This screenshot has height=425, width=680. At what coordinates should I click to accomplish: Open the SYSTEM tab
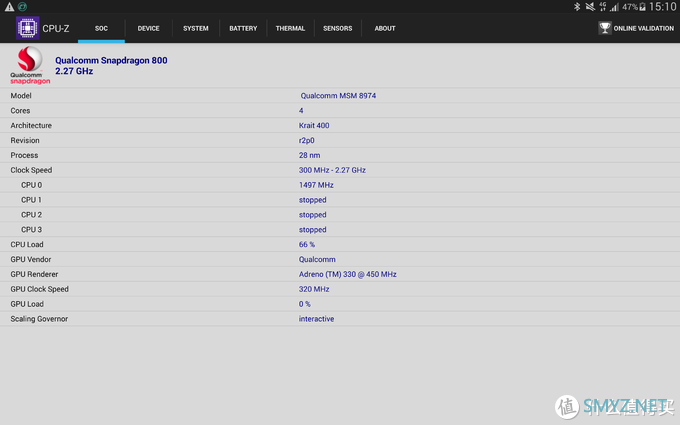196,29
